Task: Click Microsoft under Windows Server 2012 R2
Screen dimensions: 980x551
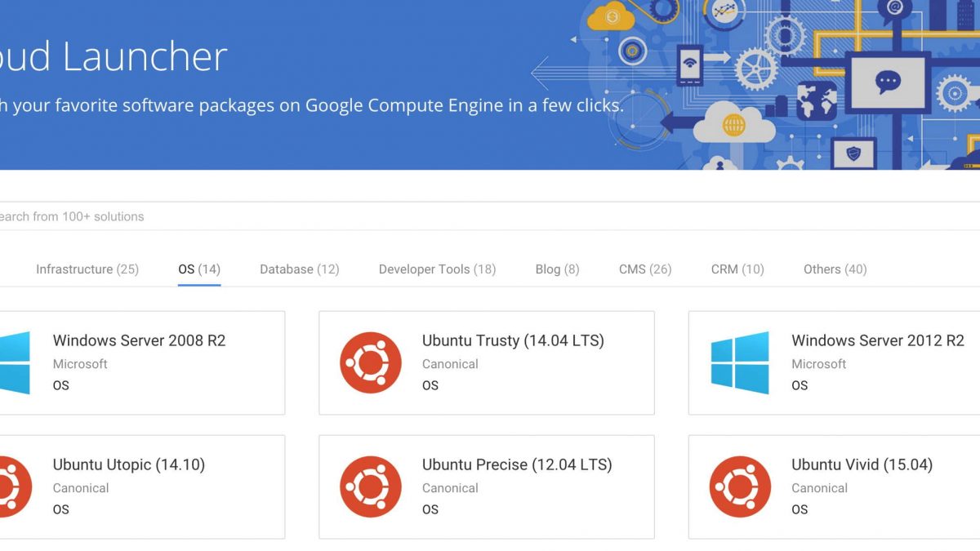Action: point(819,364)
